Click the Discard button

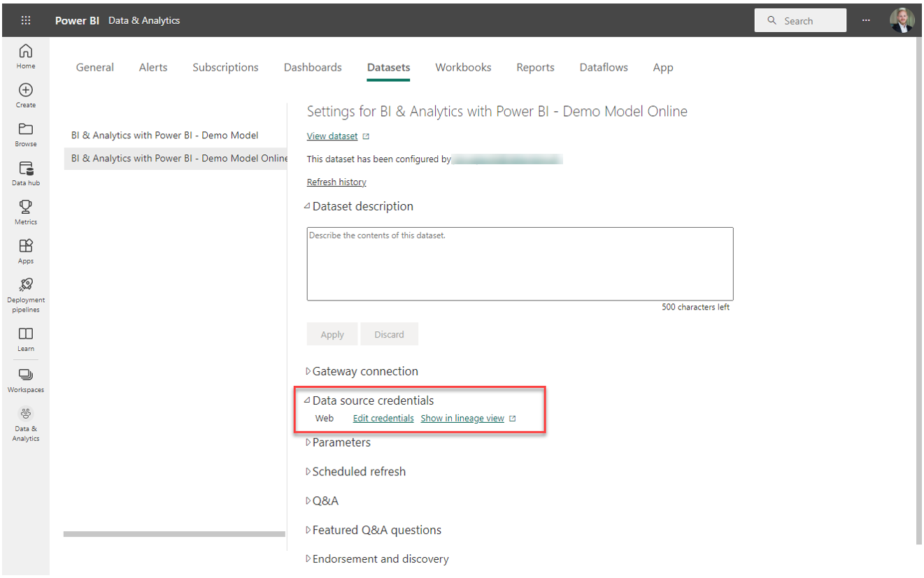pyautogui.click(x=389, y=334)
